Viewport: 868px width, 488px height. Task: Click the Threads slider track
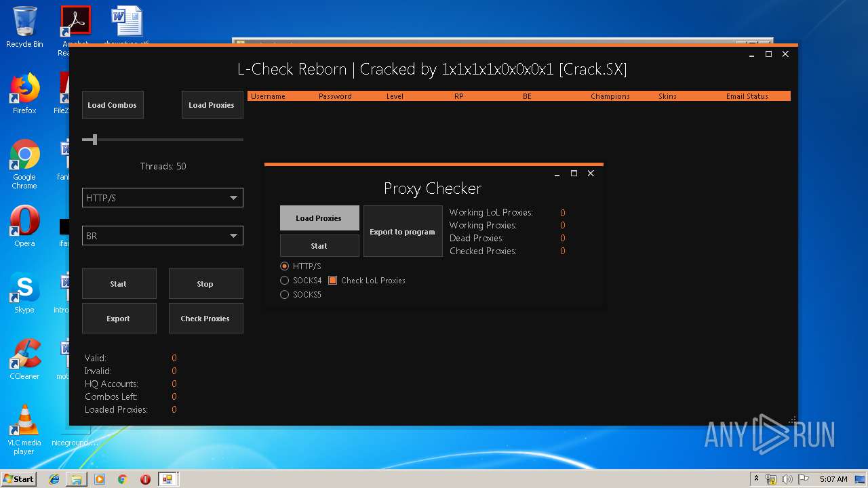(x=163, y=140)
